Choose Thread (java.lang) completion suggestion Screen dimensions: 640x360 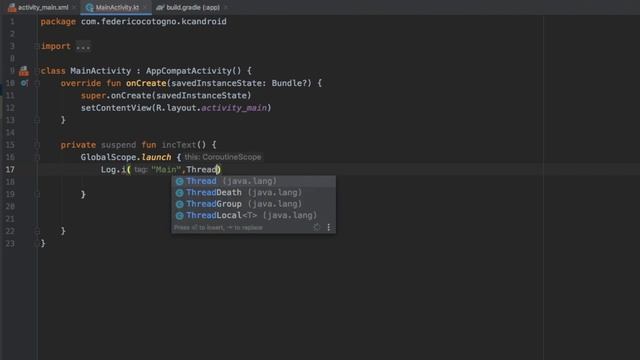tap(253, 181)
